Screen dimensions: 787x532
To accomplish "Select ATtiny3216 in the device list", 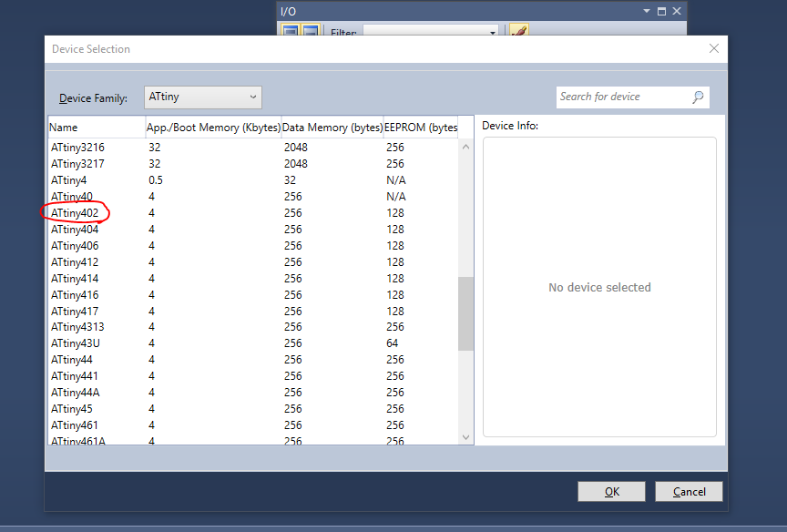I will pos(77,148).
